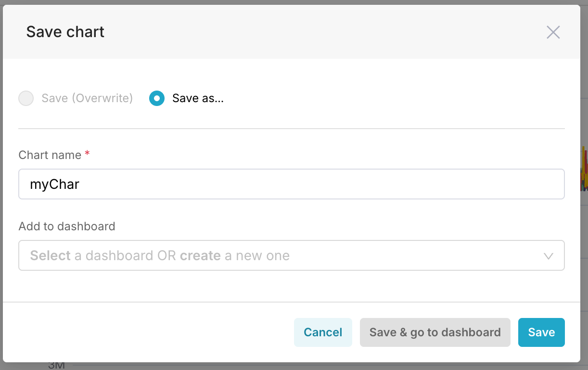Click the "Save as..." label text
The width and height of the screenshot is (588, 370).
[198, 98]
